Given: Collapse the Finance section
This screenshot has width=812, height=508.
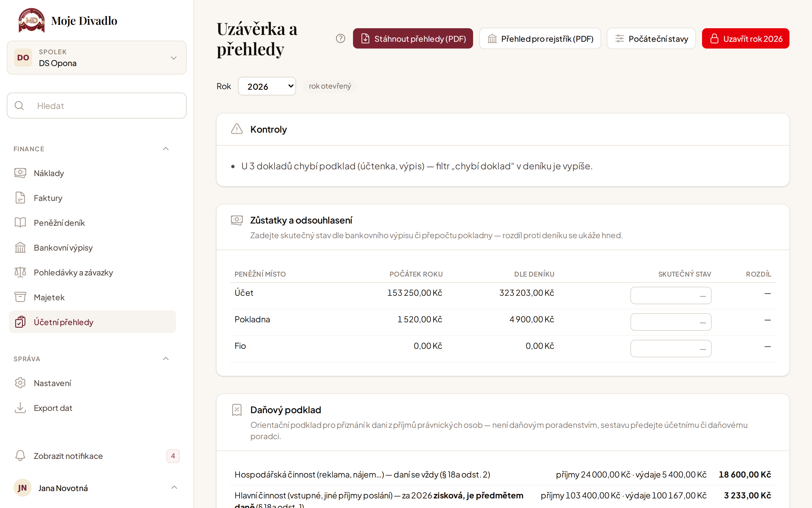Looking at the screenshot, I should [166, 149].
